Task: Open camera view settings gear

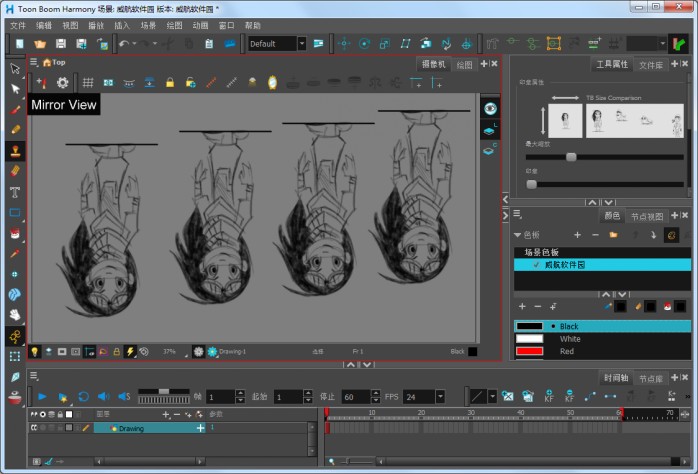Action: coord(63,82)
